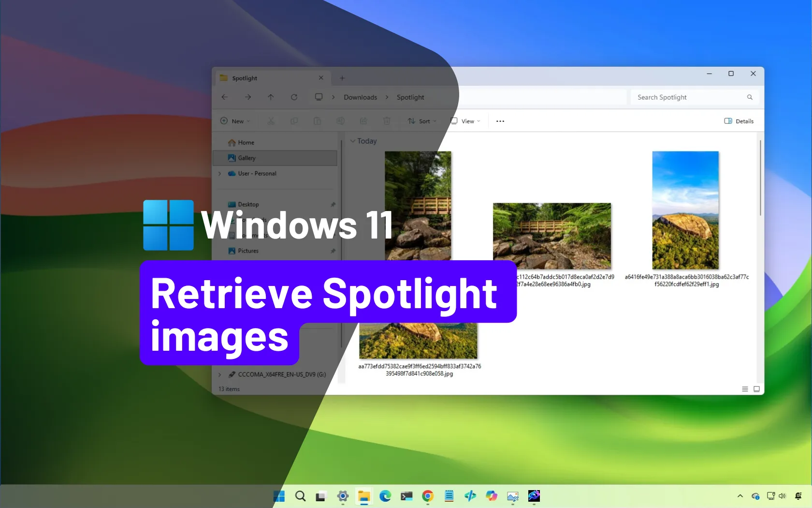The image size is (812, 508).
Task: Click the Paste icon in the toolbar
Action: [x=317, y=121]
